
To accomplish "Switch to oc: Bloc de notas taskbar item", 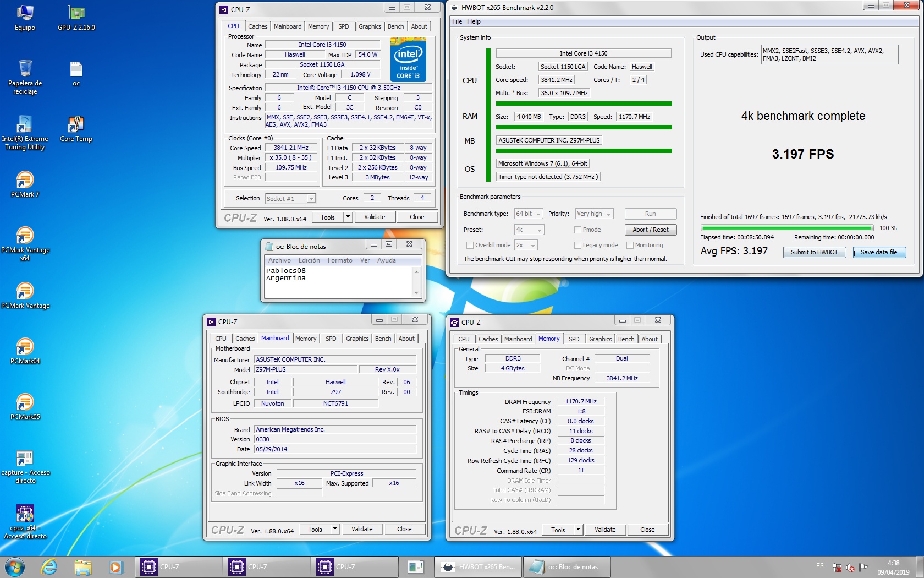I will point(566,567).
